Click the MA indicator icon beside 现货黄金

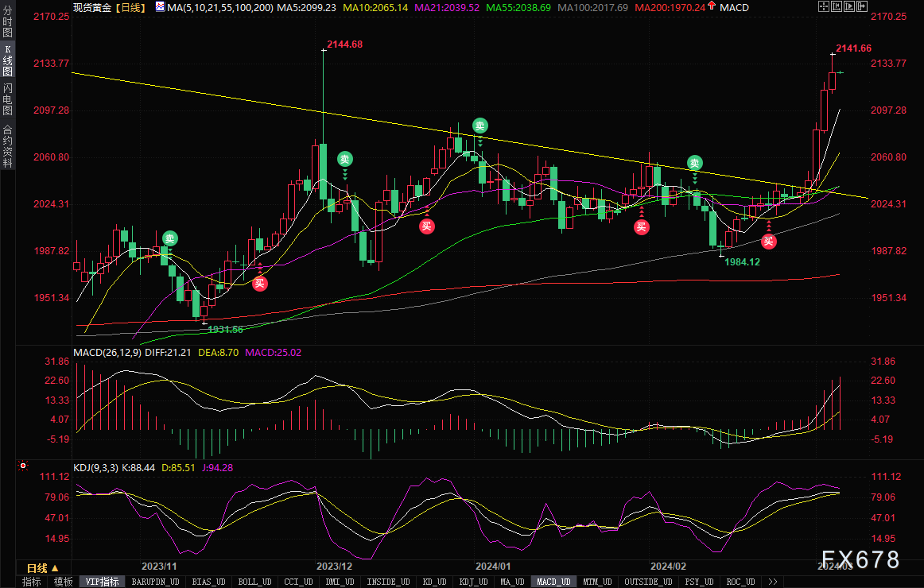tap(161, 7)
